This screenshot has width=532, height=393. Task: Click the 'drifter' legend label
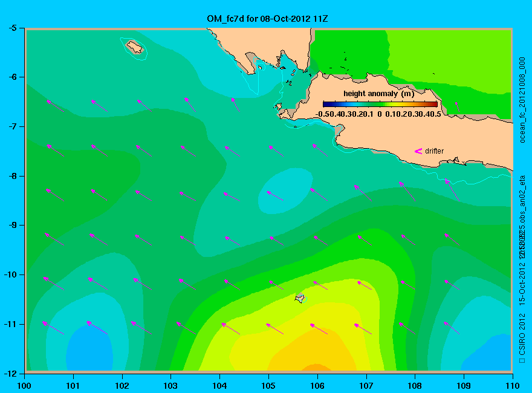[x=434, y=151]
